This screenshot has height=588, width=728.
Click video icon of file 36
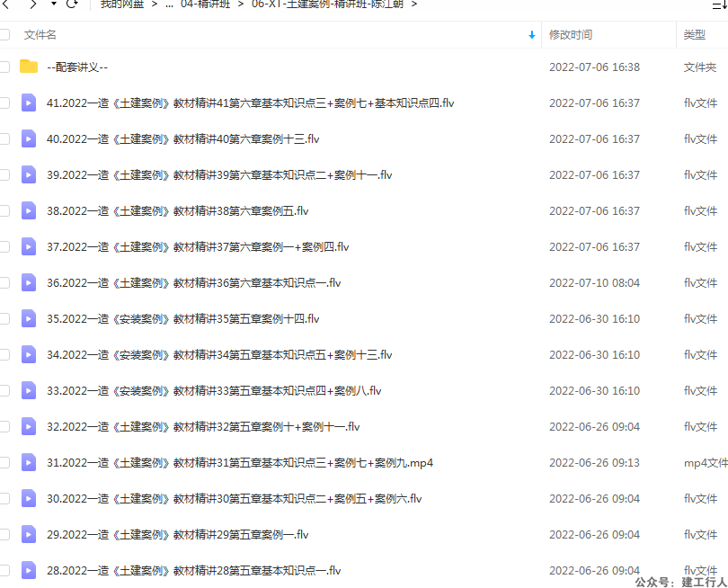(29, 283)
